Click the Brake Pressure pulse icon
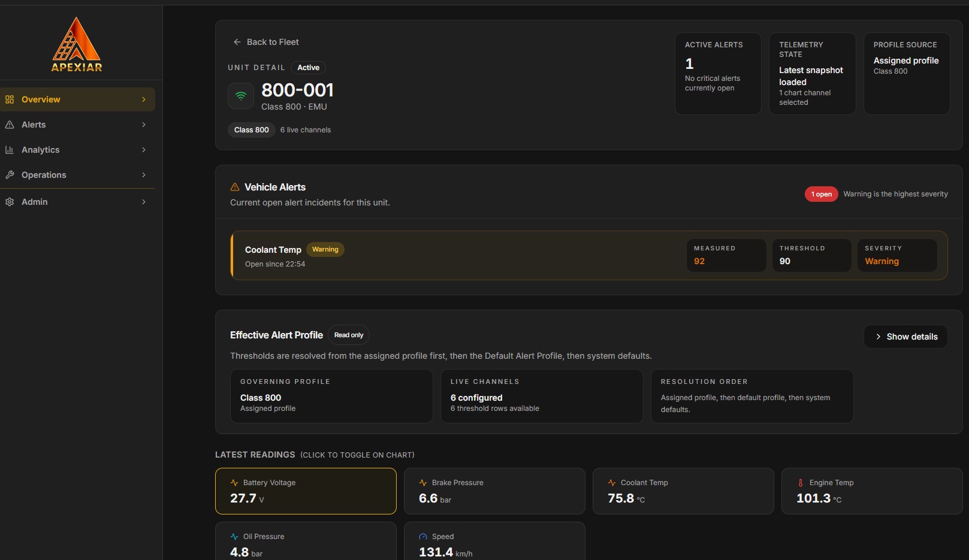The image size is (969, 560). tap(423, 483)
